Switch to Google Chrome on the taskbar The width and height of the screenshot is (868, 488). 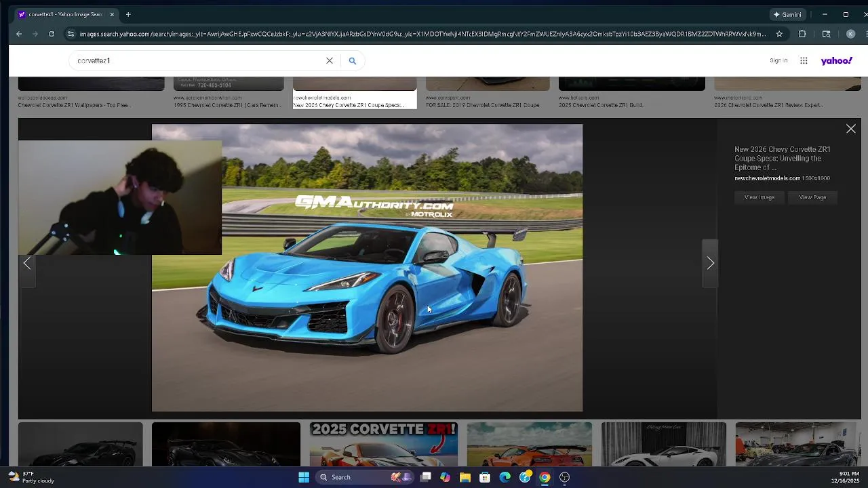click(x=545, y=477)
